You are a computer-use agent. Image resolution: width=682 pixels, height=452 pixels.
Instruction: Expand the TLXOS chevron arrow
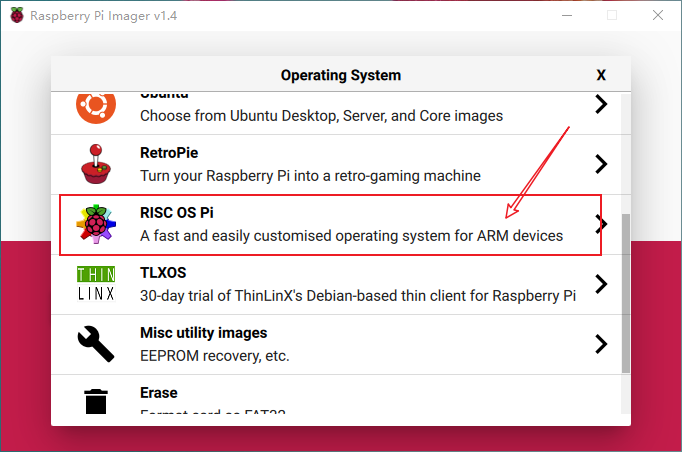click(601, 284)
